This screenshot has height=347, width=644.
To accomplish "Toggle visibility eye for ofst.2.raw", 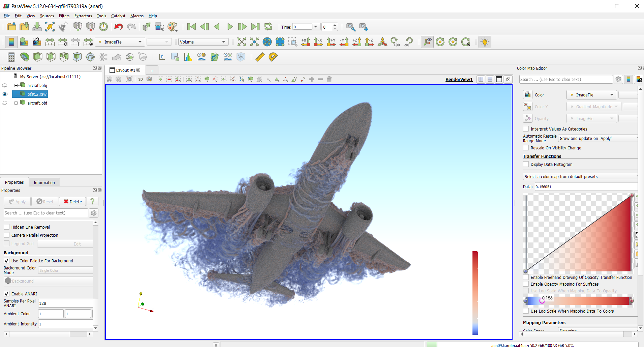I will 5,94.
